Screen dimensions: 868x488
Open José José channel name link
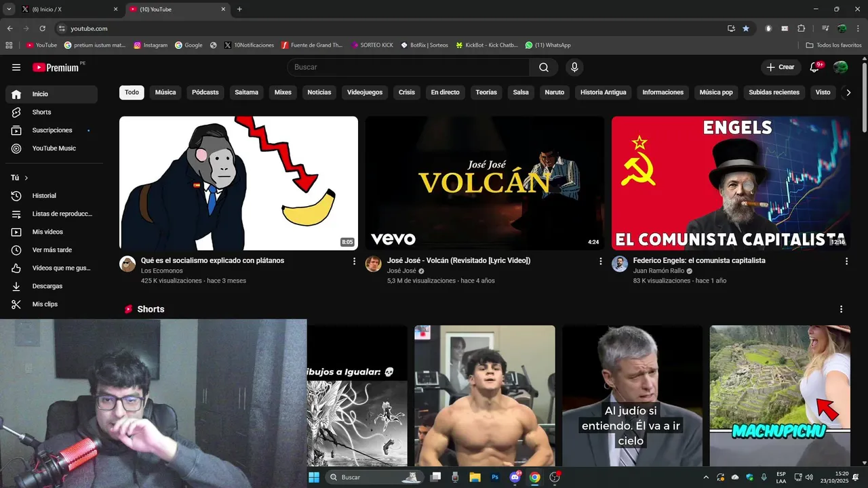[401, 270]
